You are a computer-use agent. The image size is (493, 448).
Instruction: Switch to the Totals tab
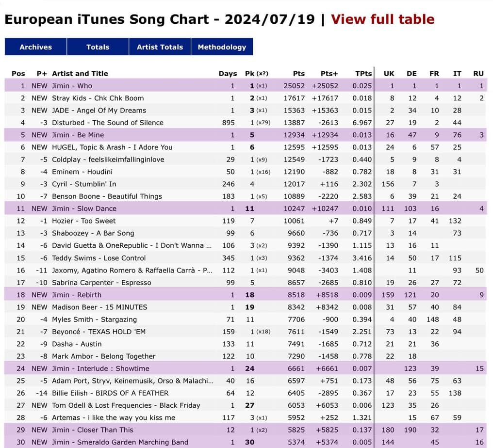pyautogui.click(x=98, y=47)
